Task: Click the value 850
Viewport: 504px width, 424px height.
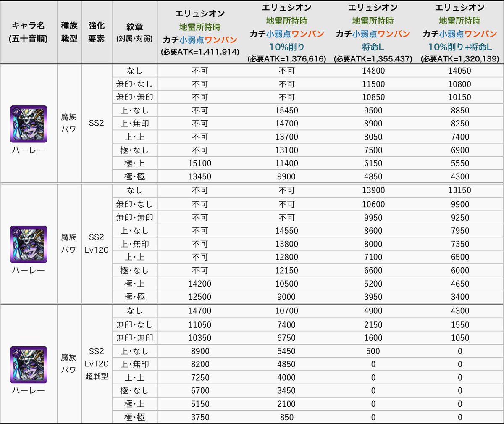Action: (287, 417)
